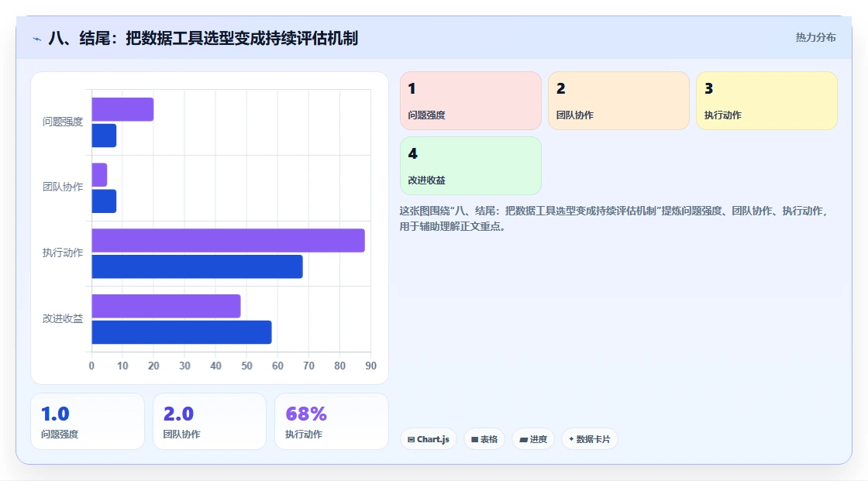Click the 进度 tag

[x=533, y=439]
